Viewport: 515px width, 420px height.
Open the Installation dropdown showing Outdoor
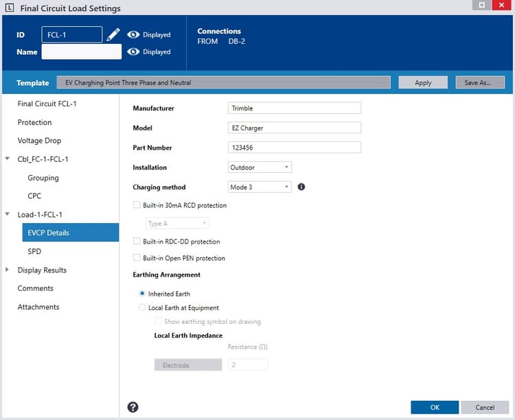point(260,167)
